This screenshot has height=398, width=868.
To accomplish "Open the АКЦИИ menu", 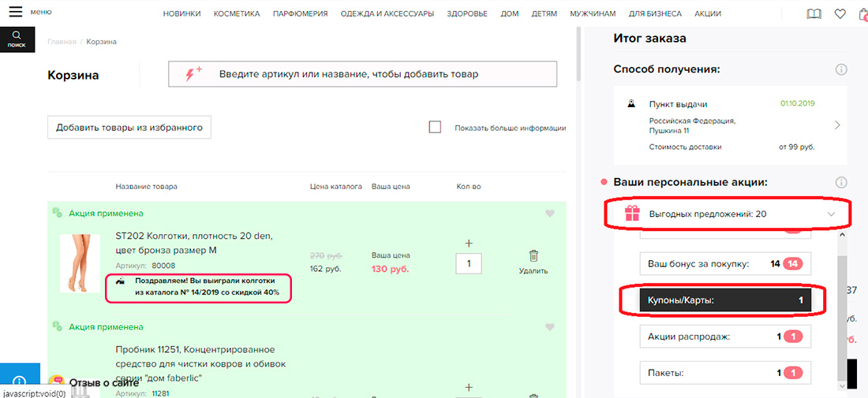I will tap(708, 14).
